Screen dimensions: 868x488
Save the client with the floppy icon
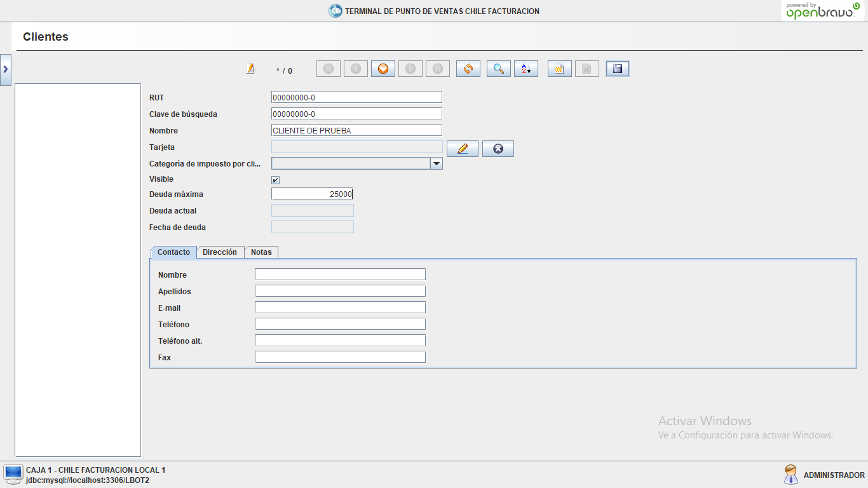click(618, 69)
